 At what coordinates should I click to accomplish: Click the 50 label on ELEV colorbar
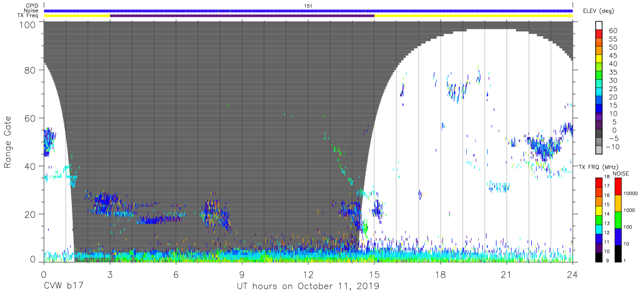coord(613,48)
